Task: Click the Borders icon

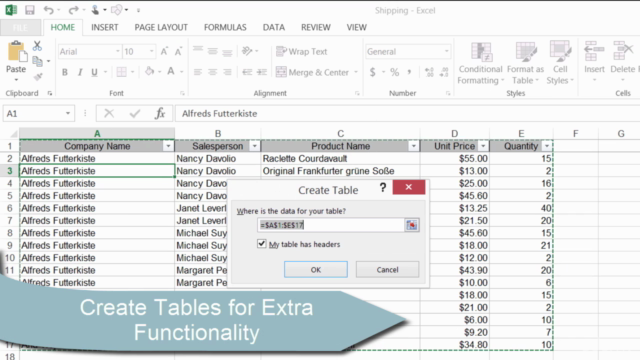Action: [x=121, y=72]
